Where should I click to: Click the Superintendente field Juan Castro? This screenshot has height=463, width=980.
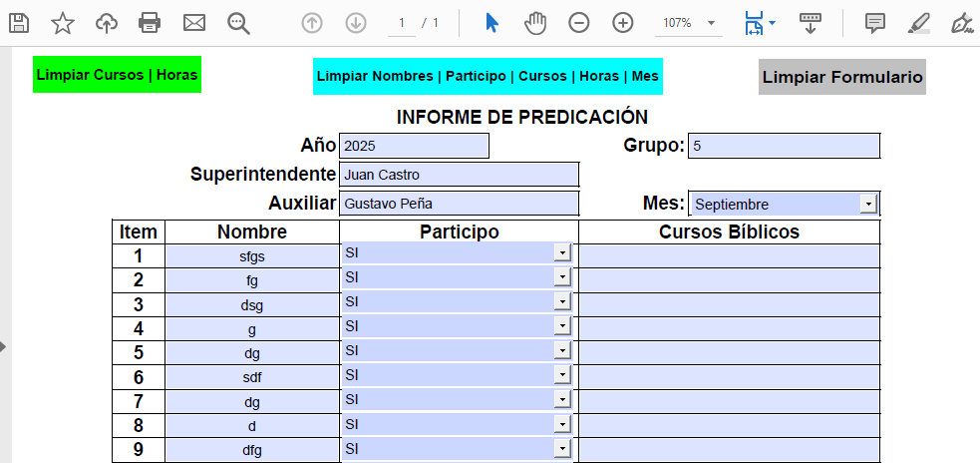tap(459, 175)
